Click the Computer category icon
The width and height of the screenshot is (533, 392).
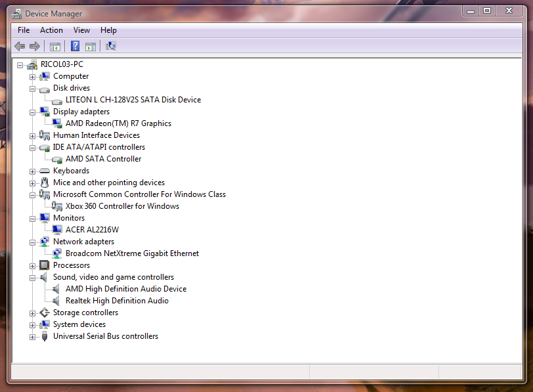(45, 76)
